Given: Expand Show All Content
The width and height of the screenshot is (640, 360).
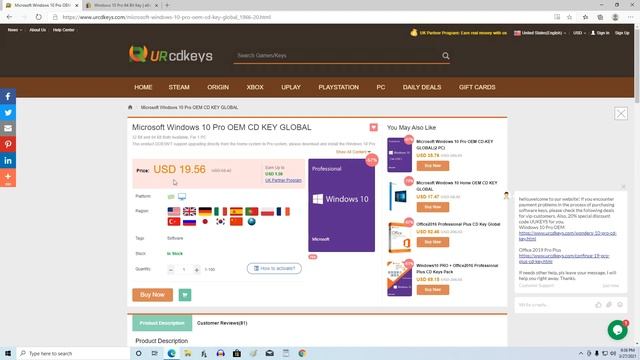Looking at the screenshot, I should coord(353,152).
